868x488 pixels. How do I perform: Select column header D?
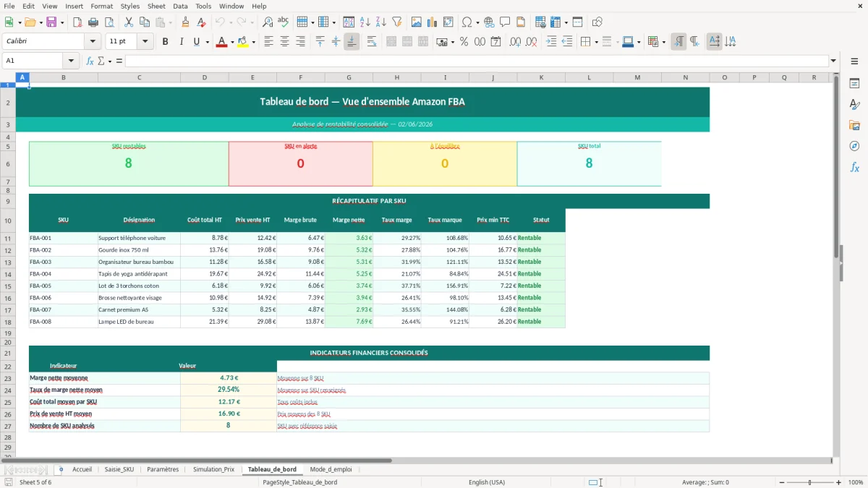pyautogui.click(x=205, y=77)
